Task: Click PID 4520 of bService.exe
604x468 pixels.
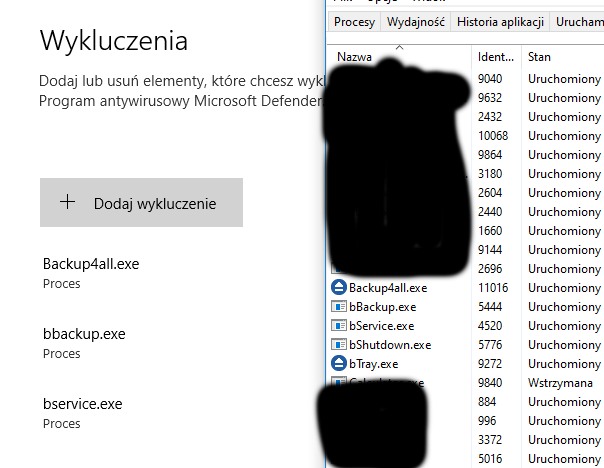Action: 490,325
